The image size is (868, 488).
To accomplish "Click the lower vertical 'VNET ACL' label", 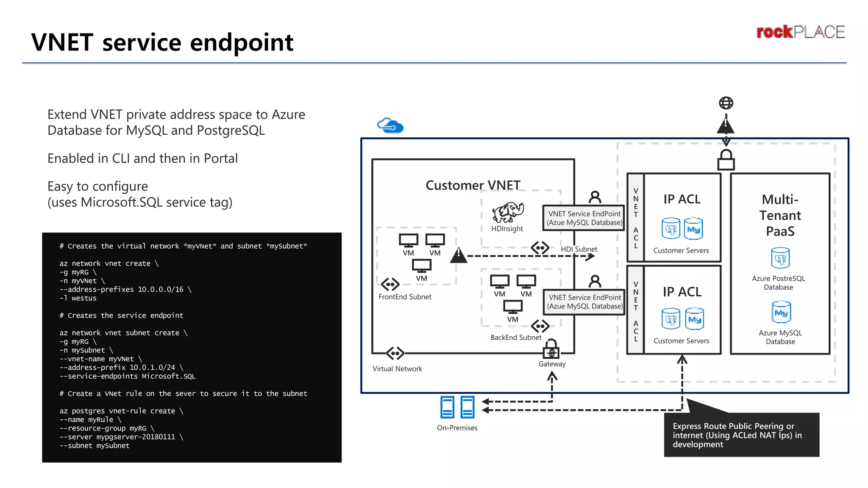I will [x=636, y=311].
